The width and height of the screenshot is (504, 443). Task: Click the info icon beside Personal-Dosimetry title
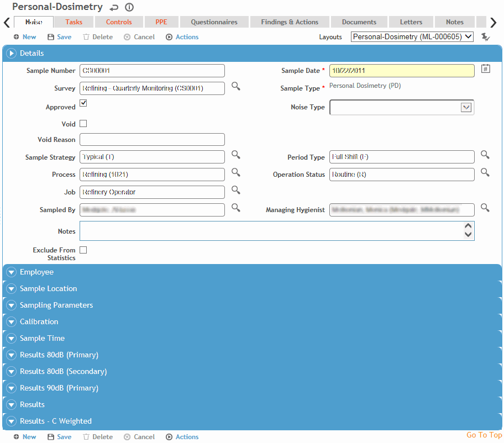129,8
